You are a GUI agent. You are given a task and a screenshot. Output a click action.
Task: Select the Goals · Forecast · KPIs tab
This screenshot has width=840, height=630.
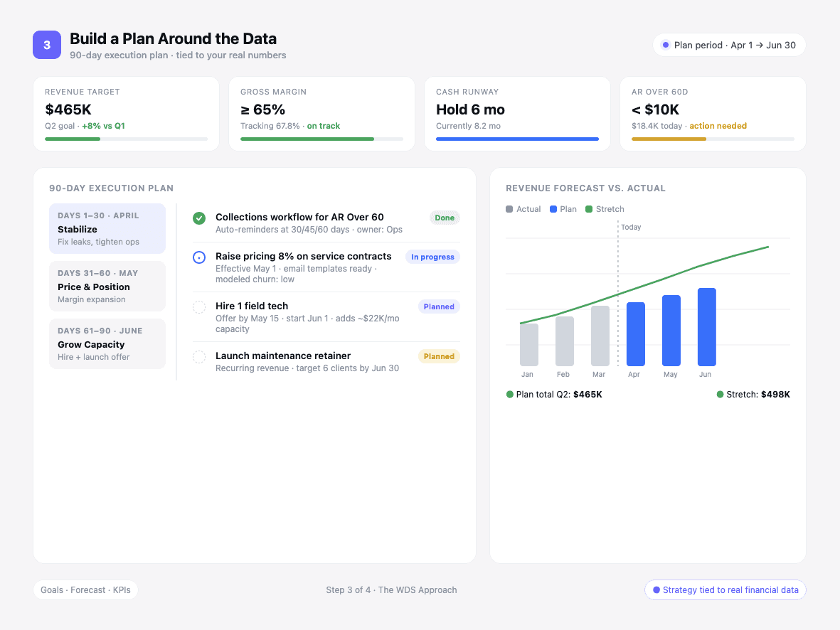85,589
